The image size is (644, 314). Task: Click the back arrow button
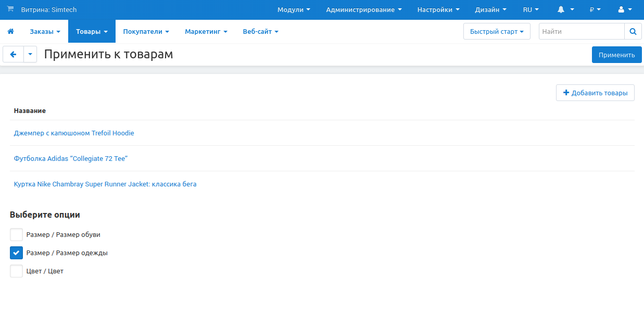[13, 54]
